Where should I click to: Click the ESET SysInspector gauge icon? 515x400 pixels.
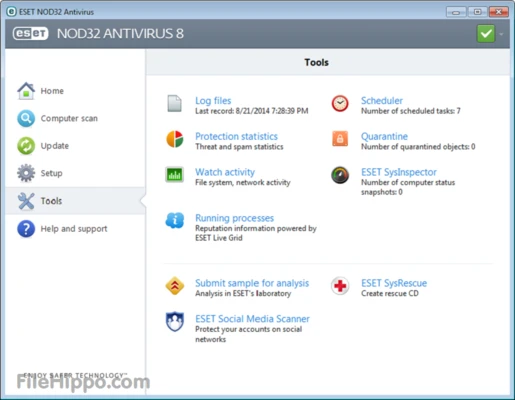click(340, 175)
